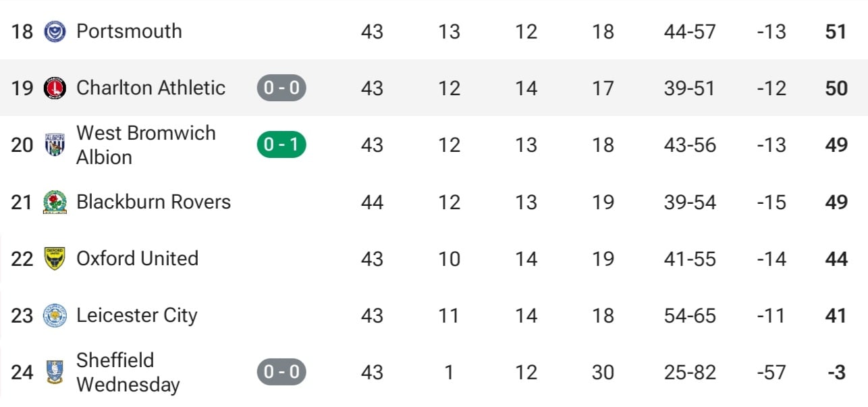
Task: Tap the Charlton Athletic club crest
Action: (x=55, y=88)
